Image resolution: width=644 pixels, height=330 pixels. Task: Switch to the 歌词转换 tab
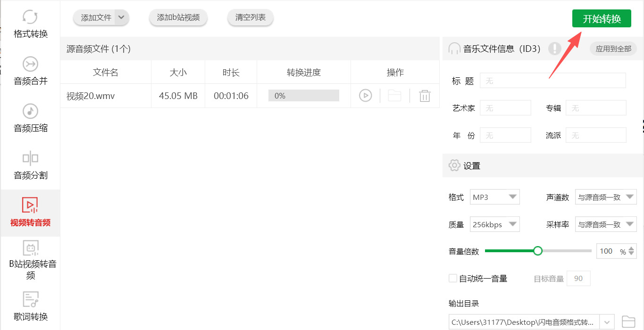[x=30, y=306]
